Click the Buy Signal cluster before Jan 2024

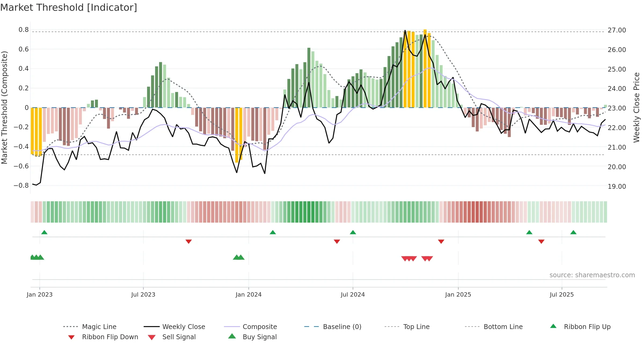[x=239, y=257]
